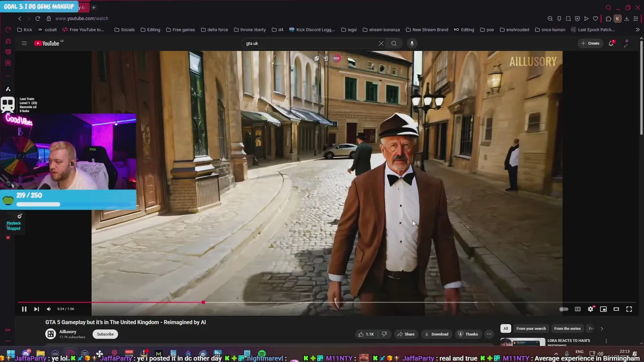The height and width of the screenshot is (362, 644).
Task: Open browser easy setup sliders menu
Action: [x=636, y=19]
